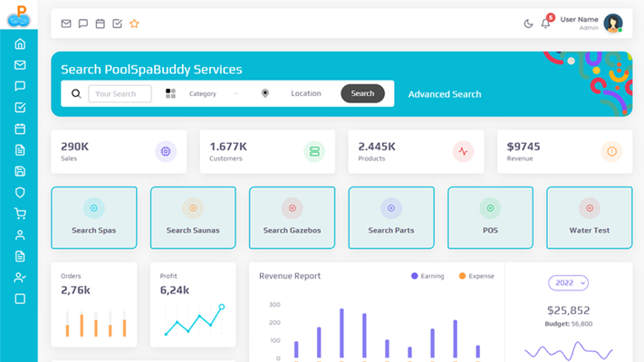644x362 pixels.
Task: Open the shopping cart icon in sidebar
Action: click(20, 214)
